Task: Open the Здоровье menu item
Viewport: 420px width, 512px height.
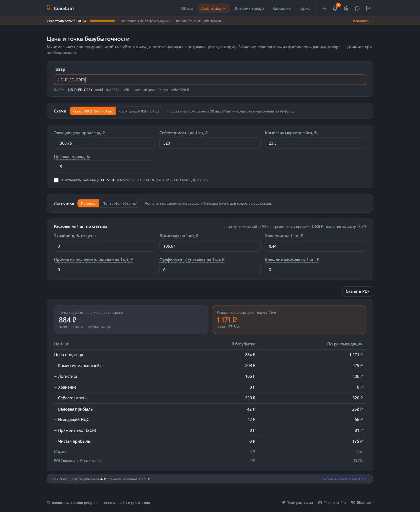Action: tap(282, 8)
